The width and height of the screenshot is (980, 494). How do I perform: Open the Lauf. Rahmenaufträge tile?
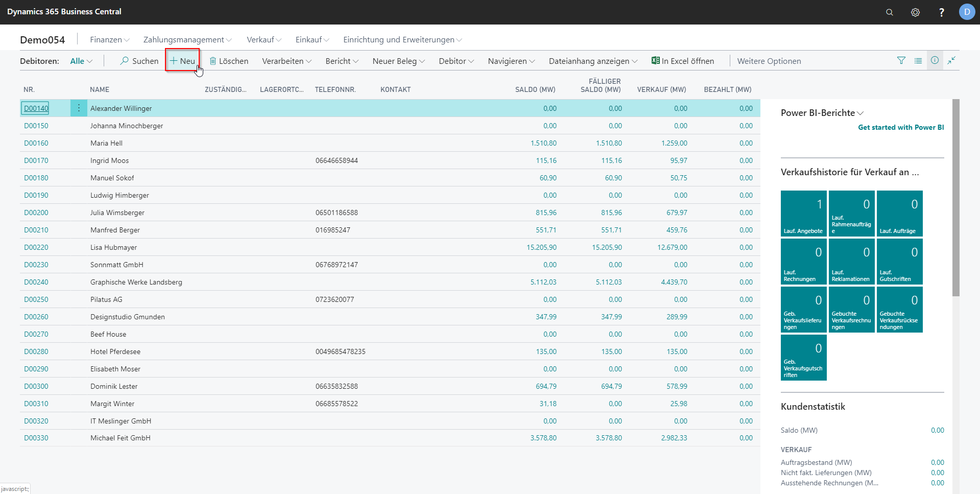[x=852, y=213]
